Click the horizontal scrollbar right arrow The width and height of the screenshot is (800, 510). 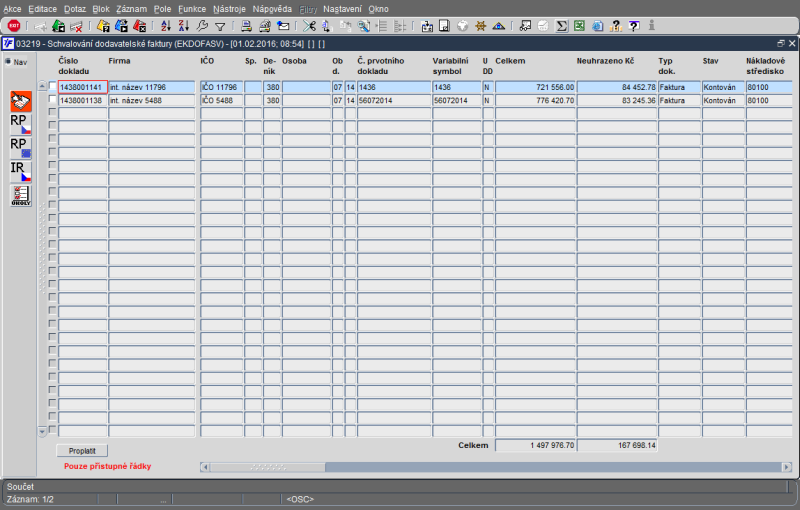click(786, 467)
